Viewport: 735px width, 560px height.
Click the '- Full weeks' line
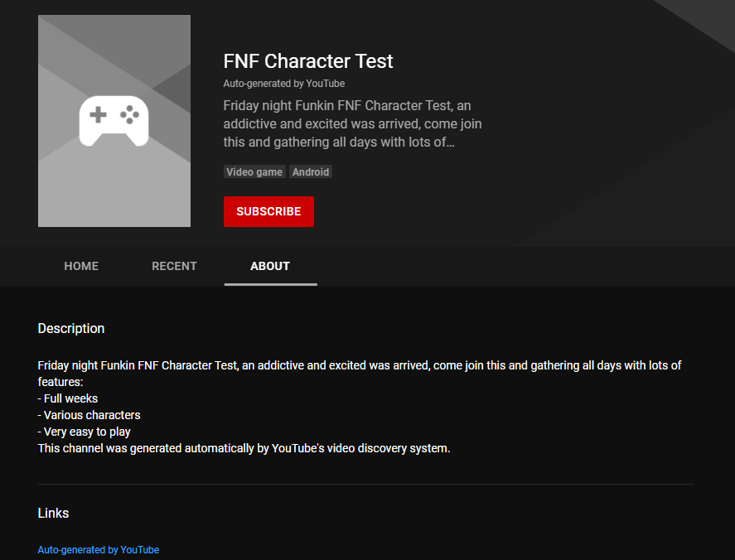click(68, 398)
